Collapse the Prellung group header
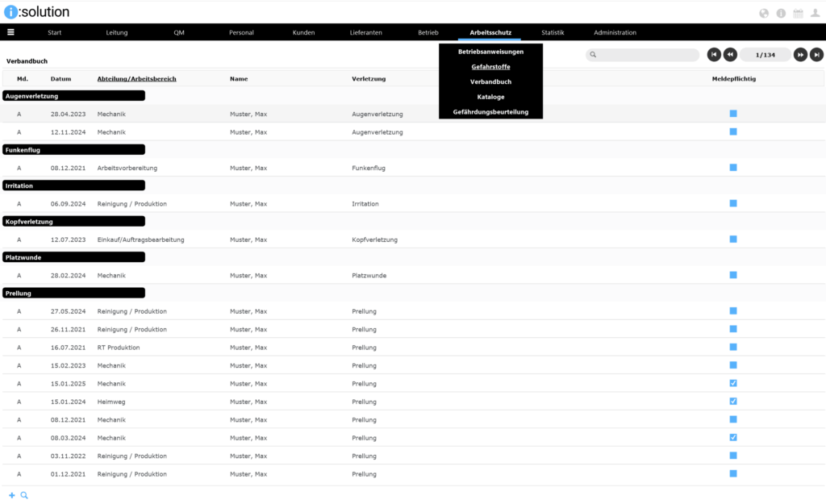 coord(74,293)
